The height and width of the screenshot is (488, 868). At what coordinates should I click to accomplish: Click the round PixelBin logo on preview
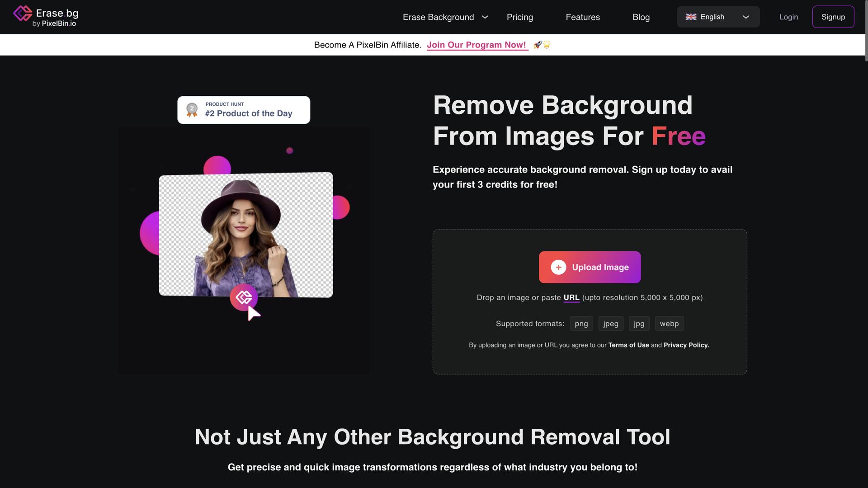(x=244, y=297)
